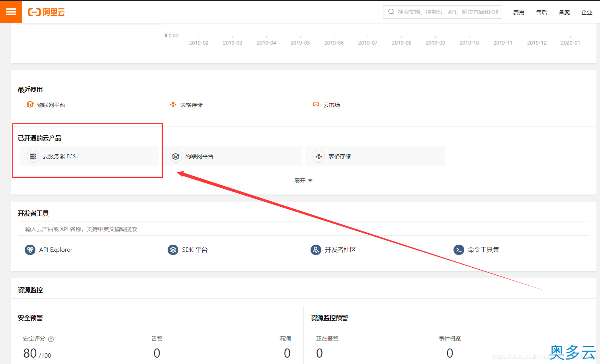
Task: Click the 资源监控预警 heading
Action: tap(329, 318)
